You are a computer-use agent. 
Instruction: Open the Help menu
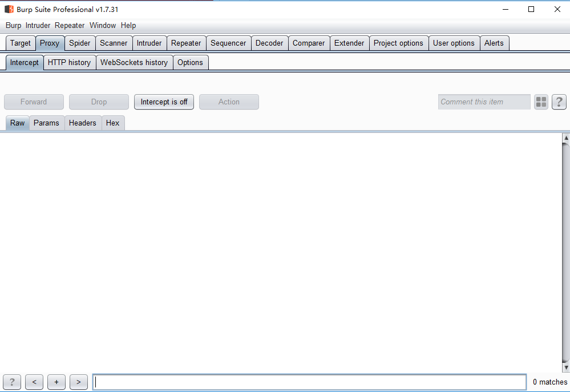128,26
